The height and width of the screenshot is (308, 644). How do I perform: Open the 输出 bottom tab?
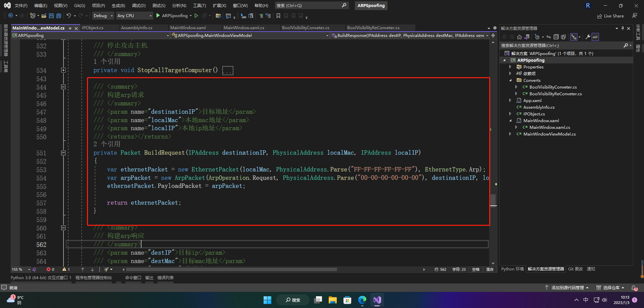[x=149, y=278]
